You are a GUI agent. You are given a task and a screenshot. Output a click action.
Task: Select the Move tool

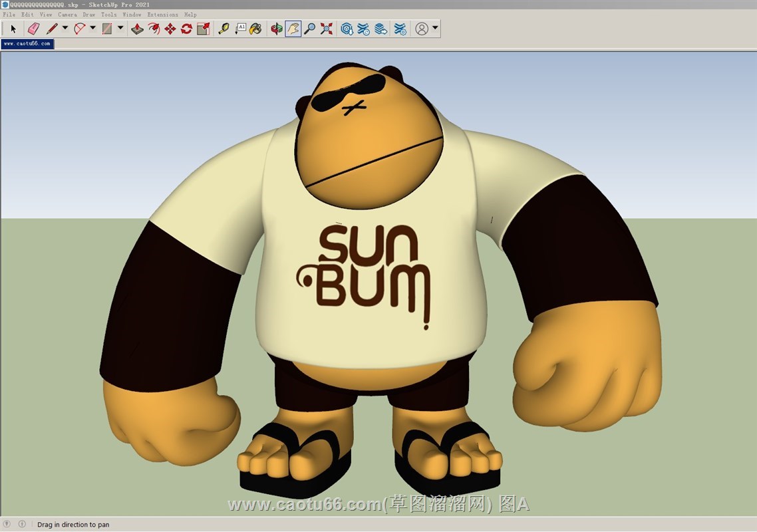point(170,29)
